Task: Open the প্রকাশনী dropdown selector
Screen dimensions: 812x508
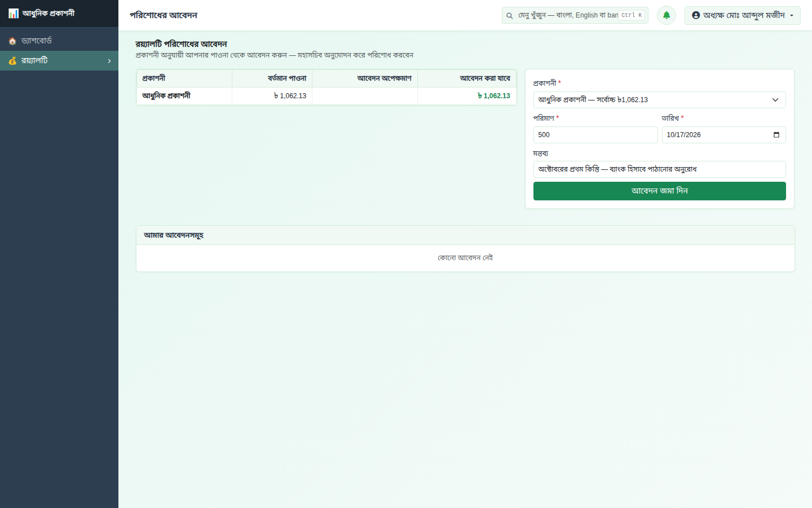Action: [x=660, y=100]
